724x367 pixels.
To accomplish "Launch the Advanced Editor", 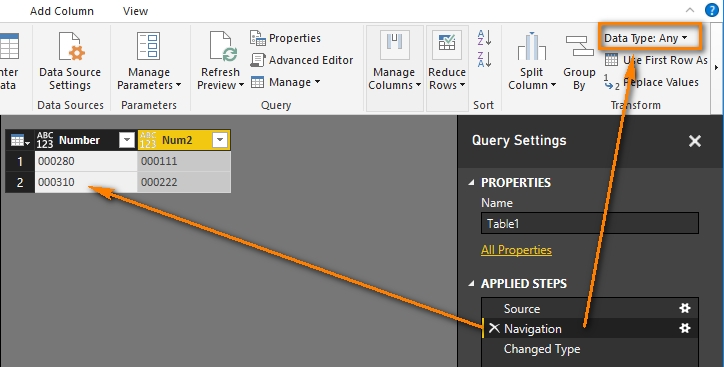I will (x=302, y=60).
